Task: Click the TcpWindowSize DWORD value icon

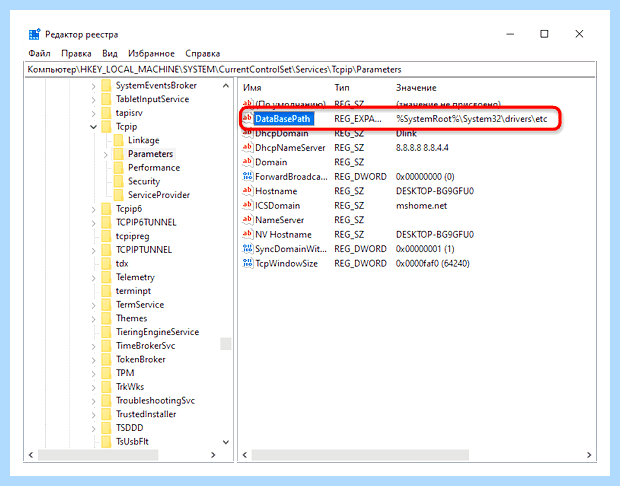Action: pos(248,263)
